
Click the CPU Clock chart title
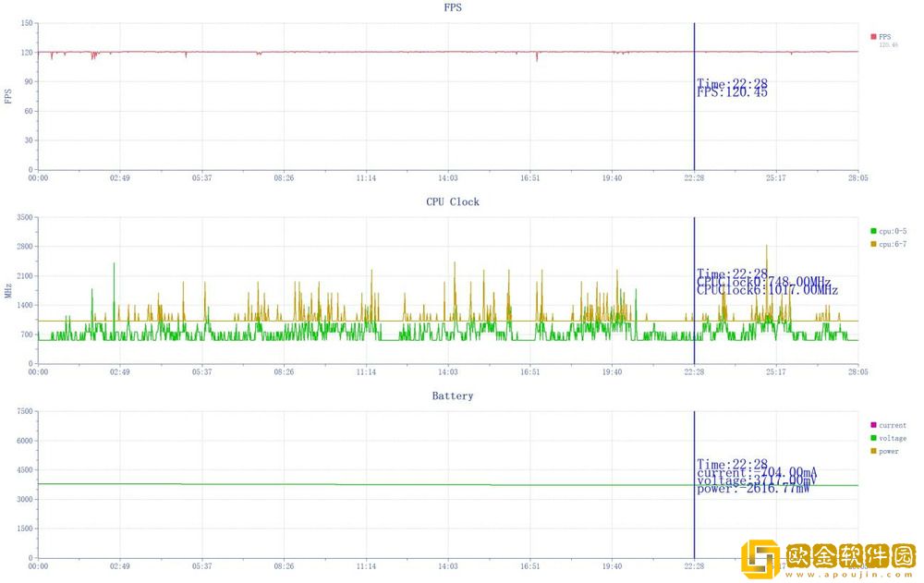(x=452, y=201)
